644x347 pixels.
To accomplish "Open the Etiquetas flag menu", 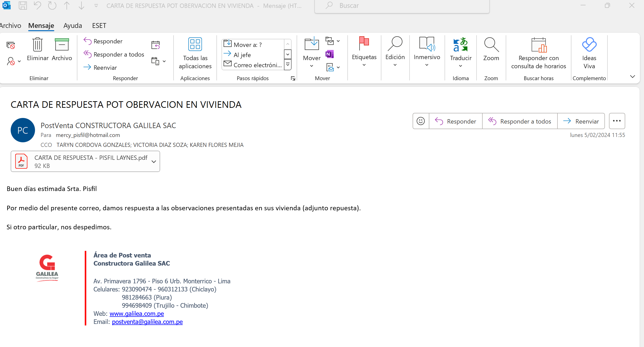I will (364, 52).
